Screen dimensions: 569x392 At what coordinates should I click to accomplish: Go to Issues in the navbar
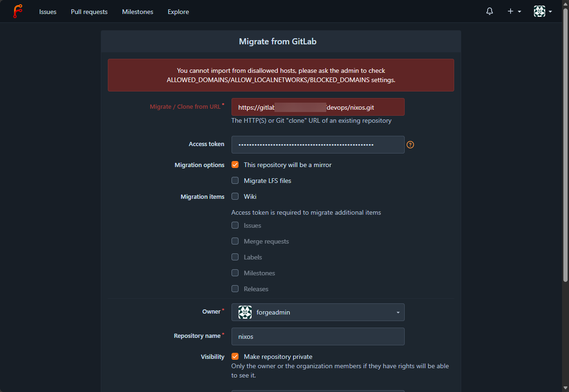[x=48, y=12]
